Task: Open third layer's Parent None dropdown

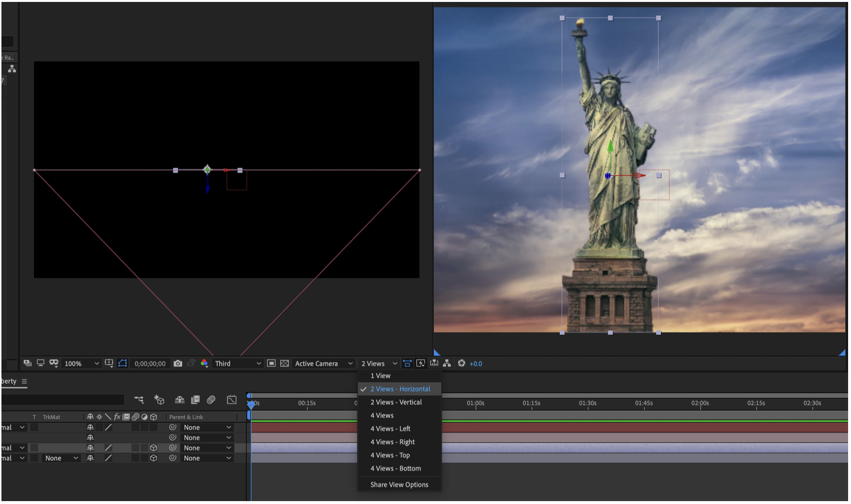Action: (x=207, y=448)
